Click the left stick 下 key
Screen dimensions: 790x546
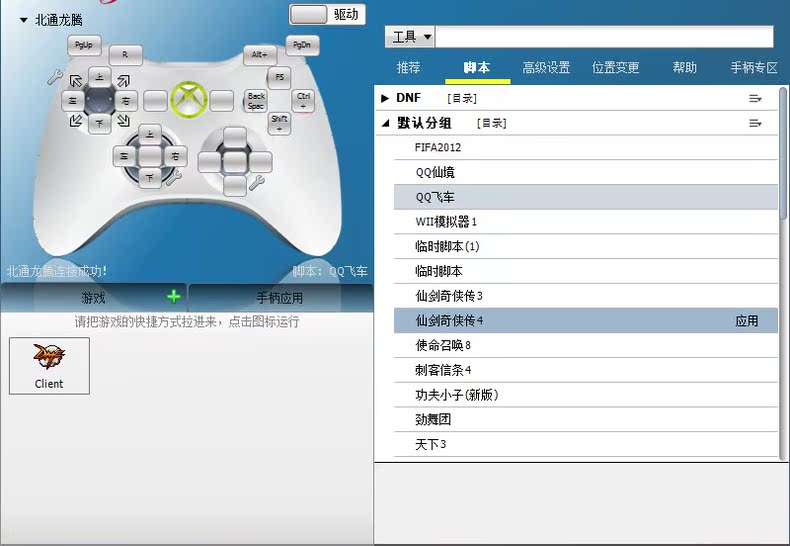[x=99, y=123]
